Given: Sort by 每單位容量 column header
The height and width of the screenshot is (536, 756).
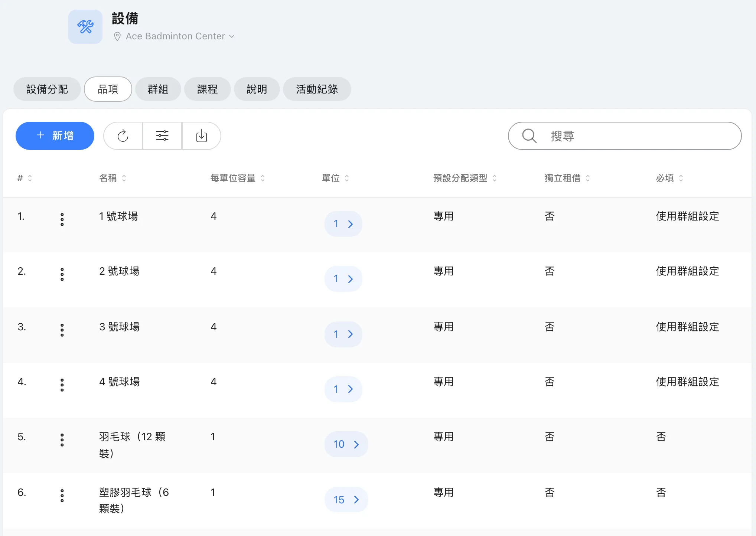Looking at the screenshot, I should tap(238, 178).
